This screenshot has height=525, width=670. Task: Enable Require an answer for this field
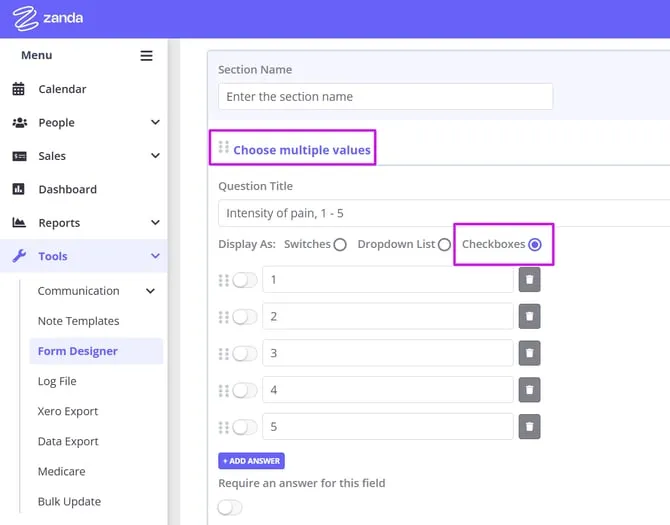(230, 507)
